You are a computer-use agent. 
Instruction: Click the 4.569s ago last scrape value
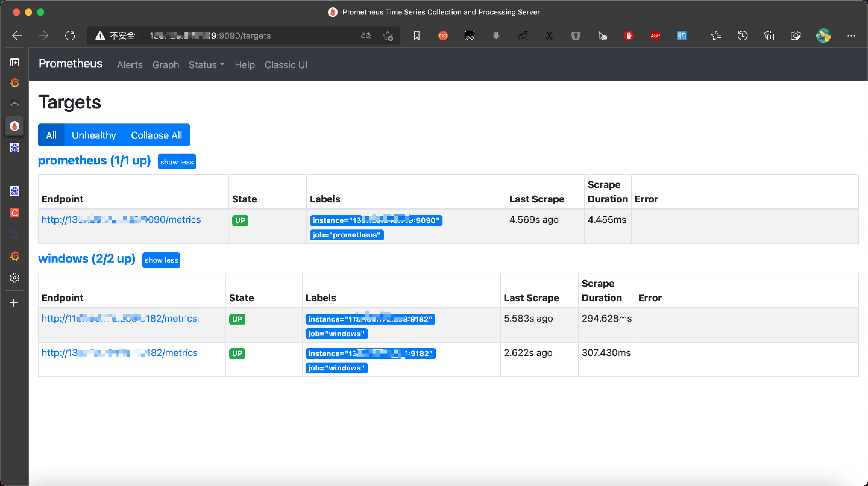click(x=534, y=220)
